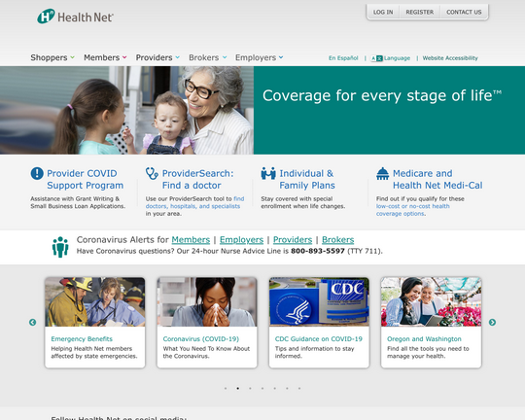The height and width of the screenshot is (420, 525).
Task: Open the Members menu
Action: click(x=101, y=57)
